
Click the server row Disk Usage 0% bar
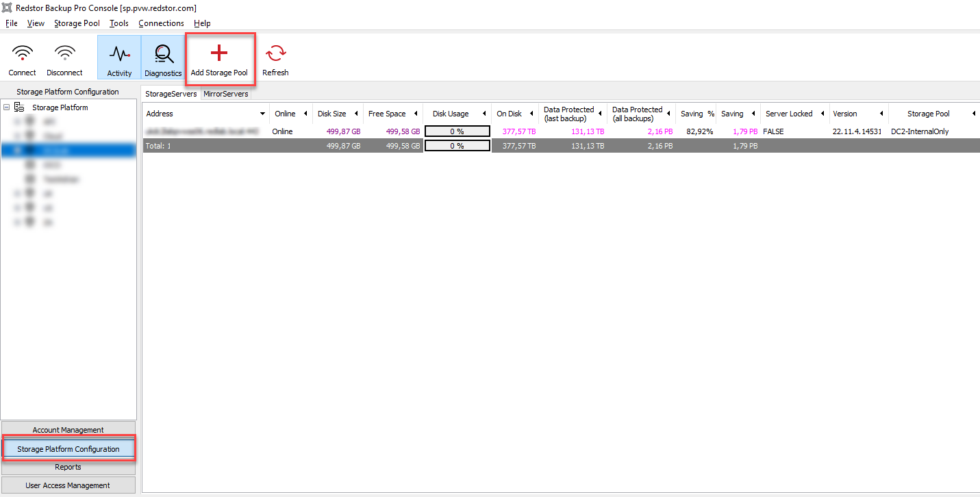(457, 131)
